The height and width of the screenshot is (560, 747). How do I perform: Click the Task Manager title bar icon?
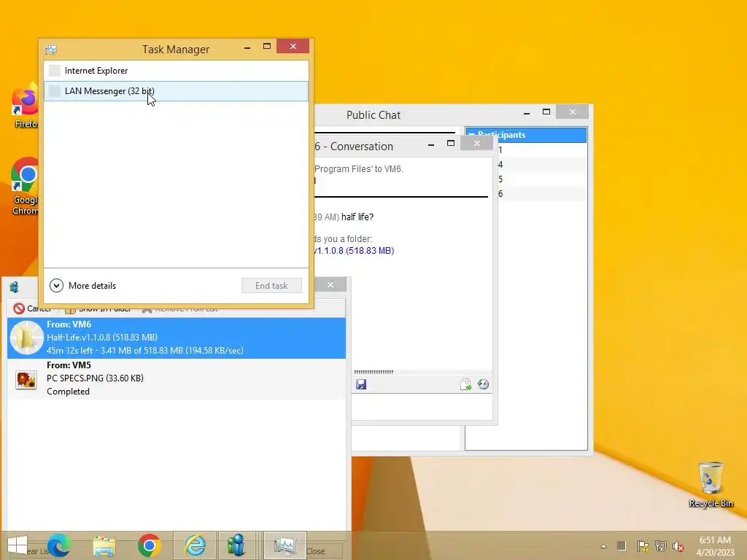tap(51, 50)
